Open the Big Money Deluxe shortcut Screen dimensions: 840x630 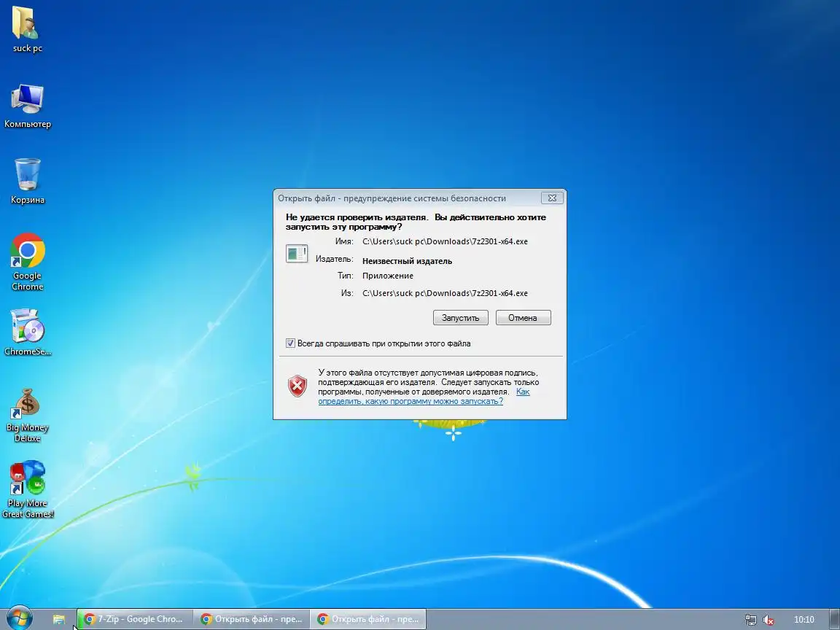(x=27, y=415)
